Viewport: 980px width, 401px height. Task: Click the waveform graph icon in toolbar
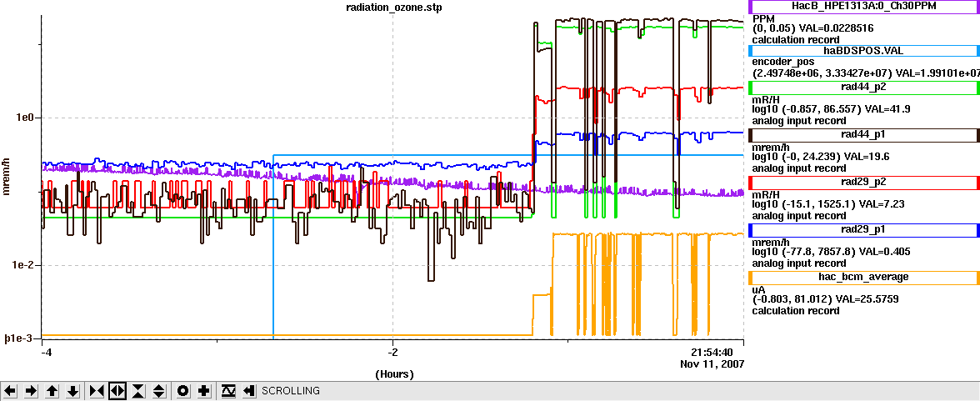pos(228,391)
